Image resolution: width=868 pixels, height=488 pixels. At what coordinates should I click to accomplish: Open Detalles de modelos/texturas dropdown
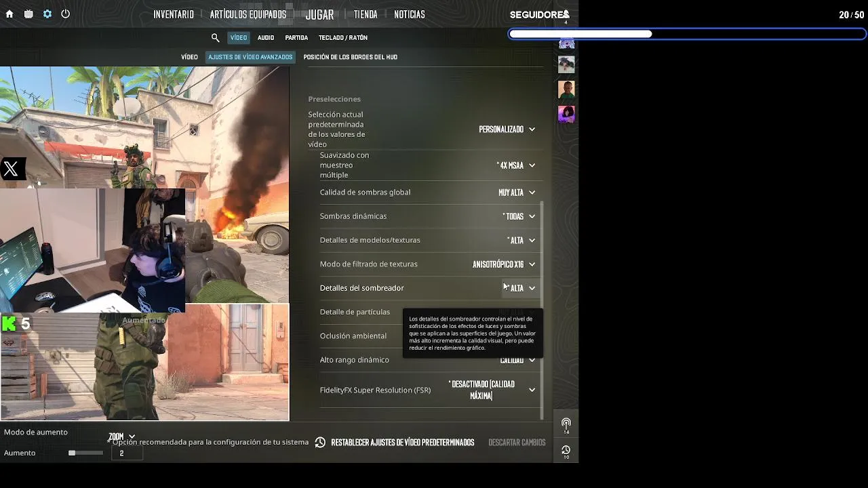point(521,241)
